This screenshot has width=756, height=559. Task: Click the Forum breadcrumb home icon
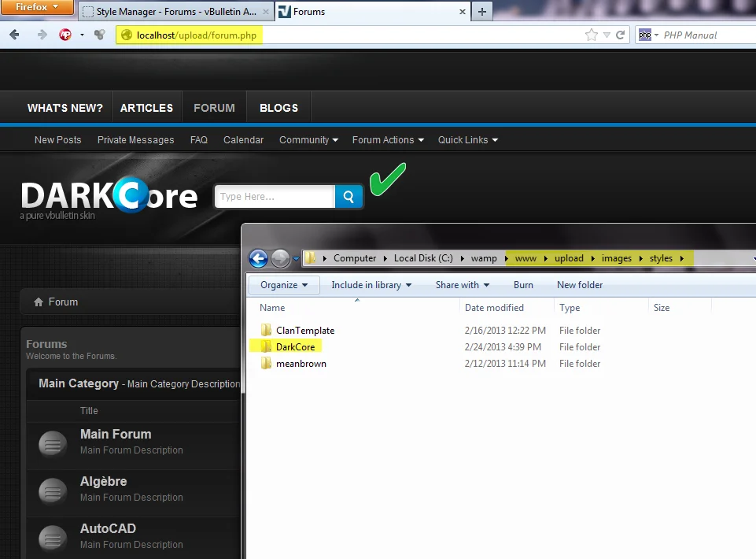[37, 302]
